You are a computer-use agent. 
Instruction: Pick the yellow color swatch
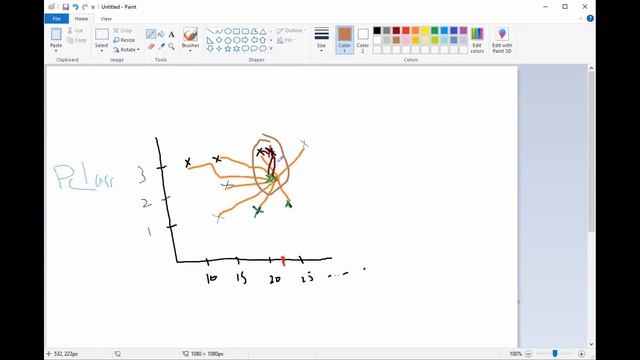click(x=425, y=31)
